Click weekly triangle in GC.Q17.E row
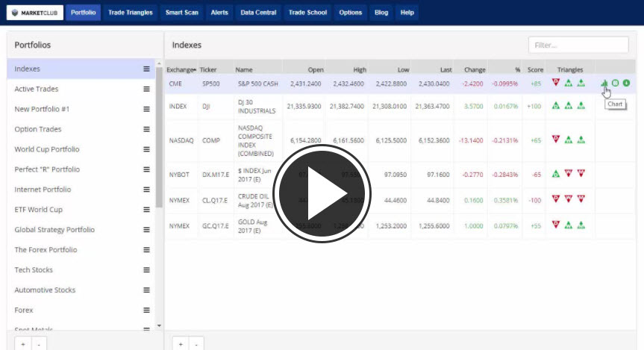 click(x=569, y=225)
